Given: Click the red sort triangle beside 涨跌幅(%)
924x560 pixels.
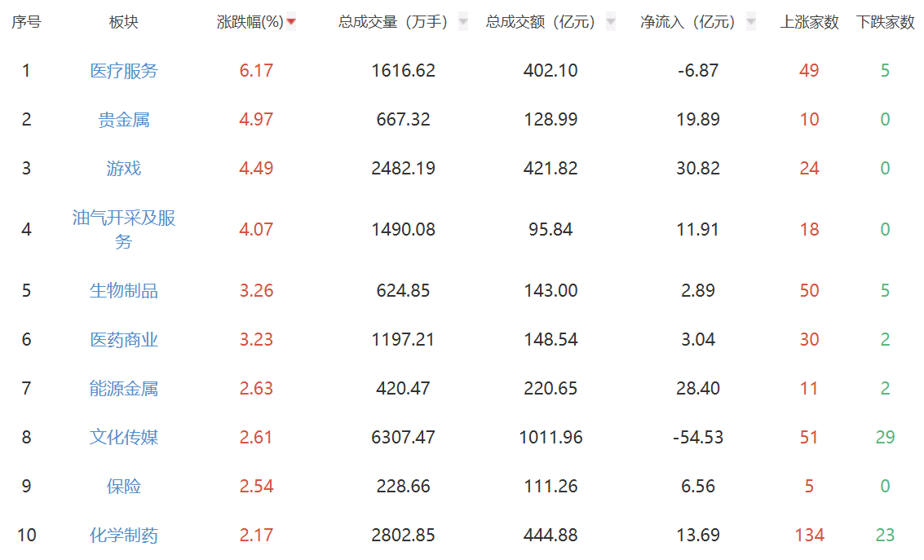Looking at the screenshot, I should [292, 22].
